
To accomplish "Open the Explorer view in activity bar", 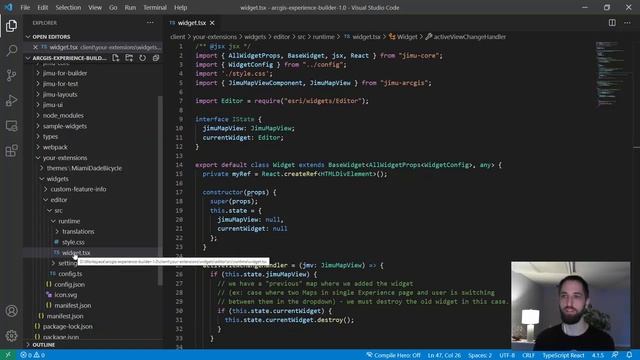I will point(11,26).
